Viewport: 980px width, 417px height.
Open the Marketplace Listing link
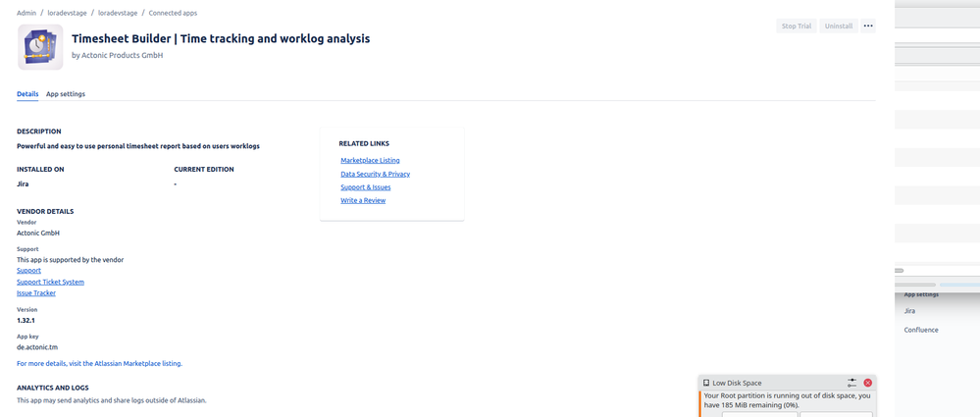point(370,161)
